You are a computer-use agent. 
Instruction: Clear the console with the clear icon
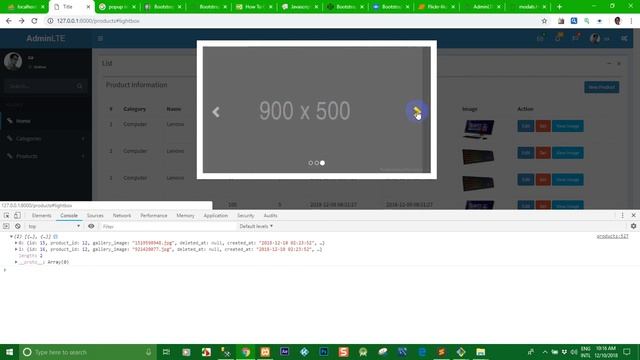18,226
